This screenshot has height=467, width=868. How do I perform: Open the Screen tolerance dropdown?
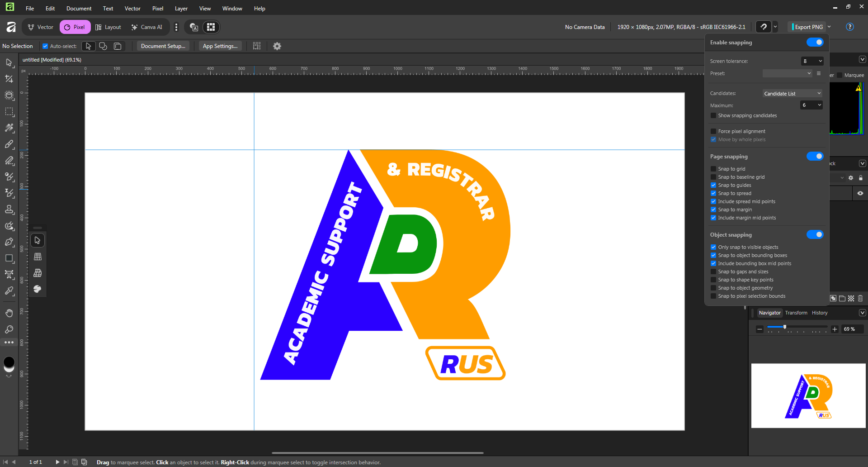812,61
